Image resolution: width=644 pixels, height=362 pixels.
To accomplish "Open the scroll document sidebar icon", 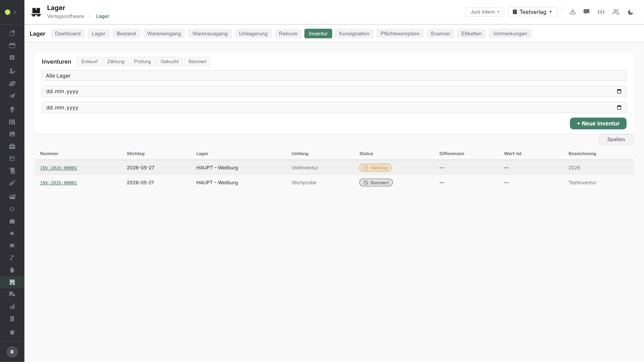I will click(x=12, y=171).
